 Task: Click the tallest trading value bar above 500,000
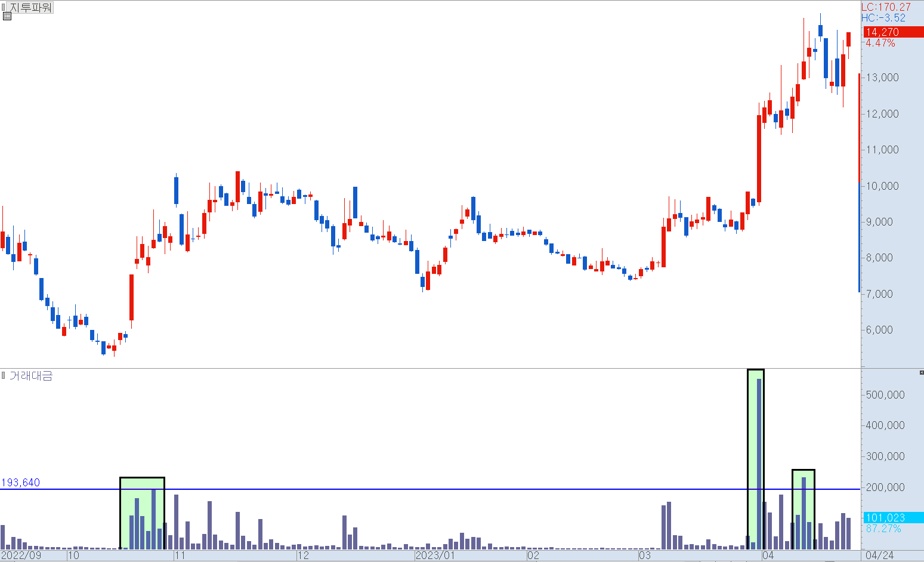[x=759, y=464]
